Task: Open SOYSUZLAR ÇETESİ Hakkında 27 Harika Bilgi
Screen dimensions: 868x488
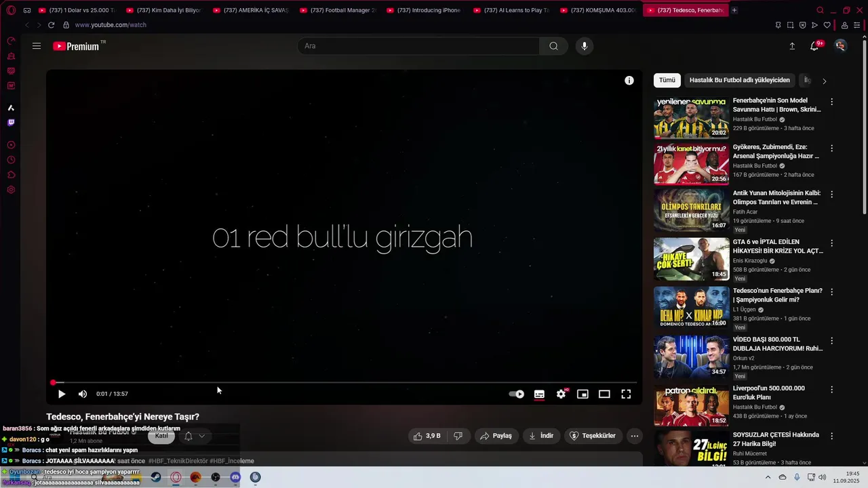Action: (776, 439)
